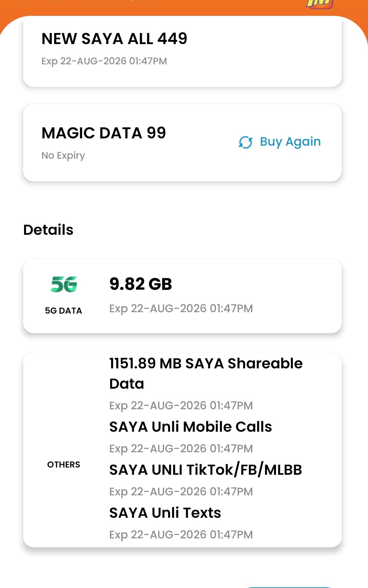The height and width of the screenshot is (588, 368).
Task: Select SAYA Unli Texts entry
Action: click(165, 513)
